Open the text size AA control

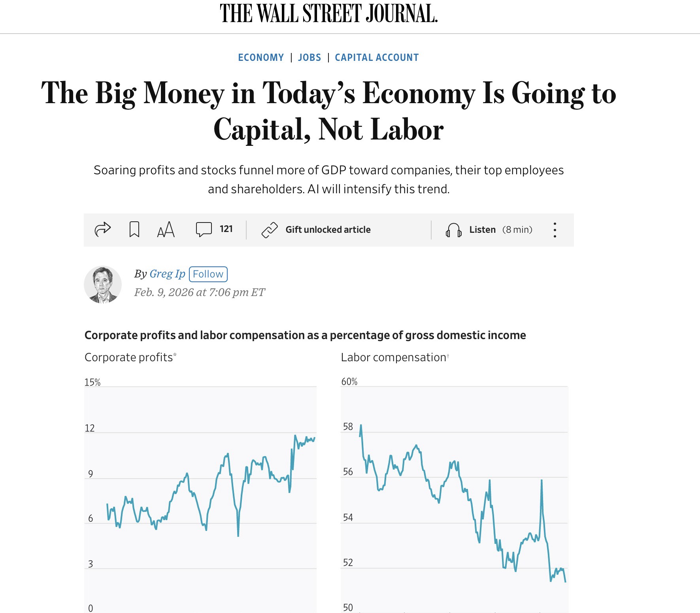(166, 230)
